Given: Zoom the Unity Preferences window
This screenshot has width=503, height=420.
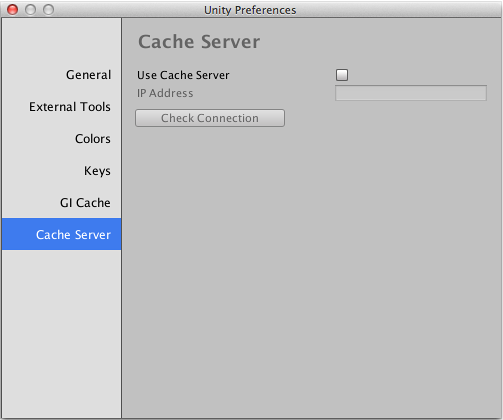Looking at the screenshot, I should pyautogui.click(x=48, y=10).
